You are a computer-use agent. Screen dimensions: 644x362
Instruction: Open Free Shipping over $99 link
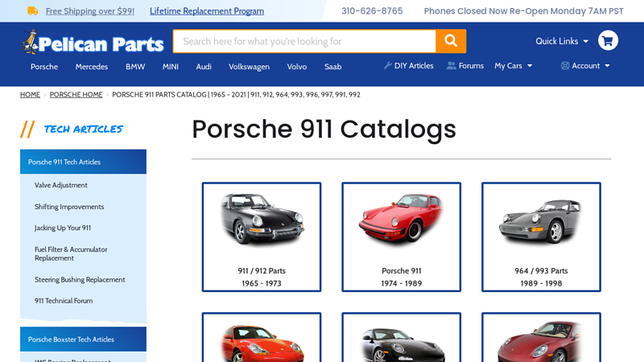point(90,11)
